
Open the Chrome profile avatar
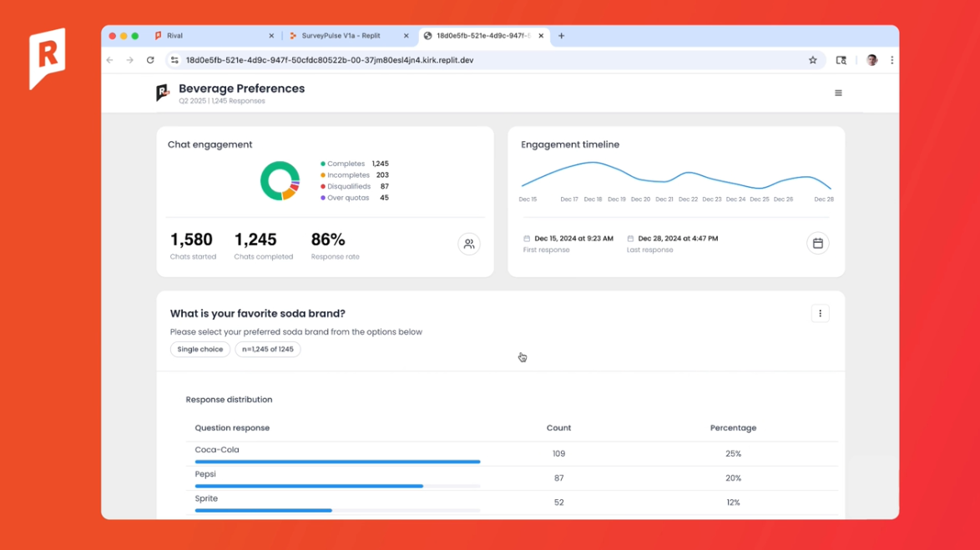871,60
